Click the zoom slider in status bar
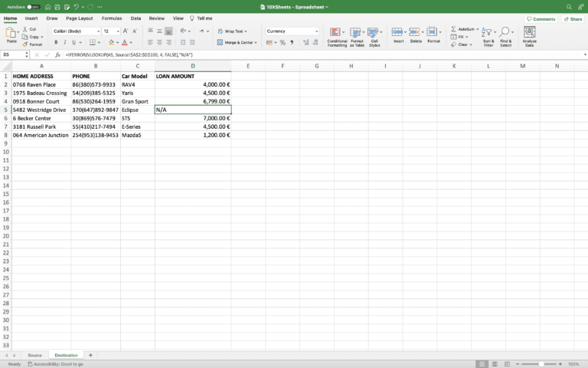Viewport: 588px width, 368px height. [x=541, y=363]
